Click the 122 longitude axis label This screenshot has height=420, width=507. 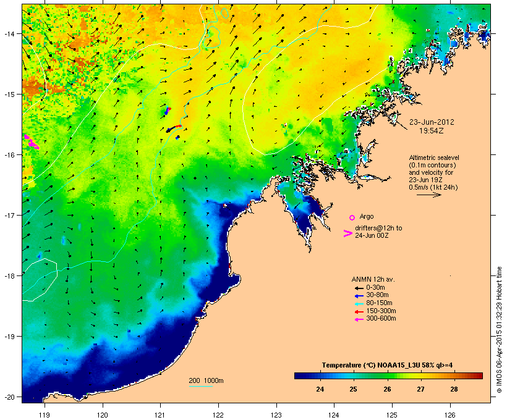(218, 415)
